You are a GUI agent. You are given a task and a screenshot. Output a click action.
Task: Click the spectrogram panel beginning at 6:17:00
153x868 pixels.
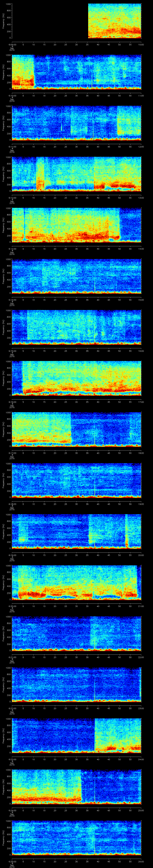click(77, 429)
